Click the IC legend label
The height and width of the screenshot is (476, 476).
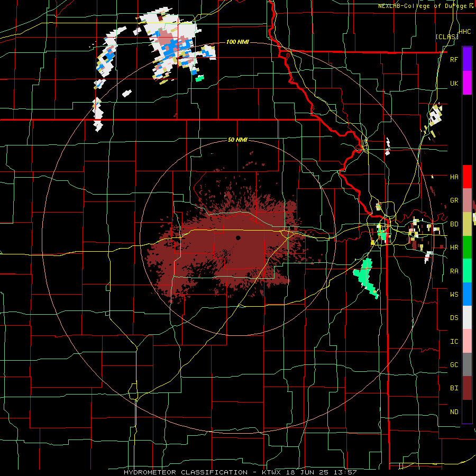454,342
